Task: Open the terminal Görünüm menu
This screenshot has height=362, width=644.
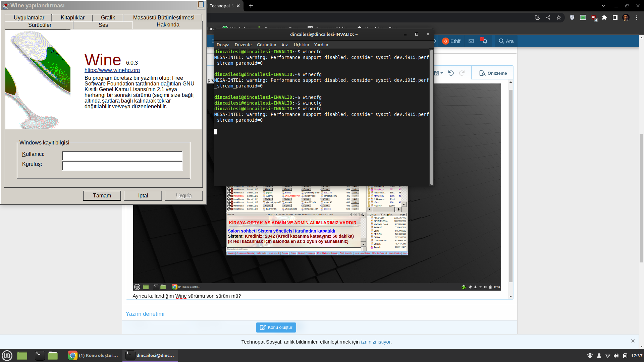Action: click(x=266, y=45)
